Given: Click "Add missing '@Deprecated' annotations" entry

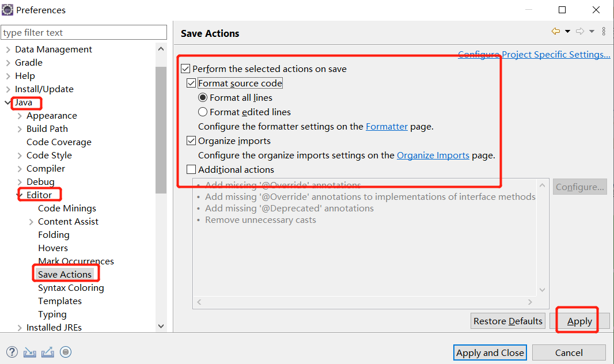Looking at the screenshot, I should tap(289, 208).
